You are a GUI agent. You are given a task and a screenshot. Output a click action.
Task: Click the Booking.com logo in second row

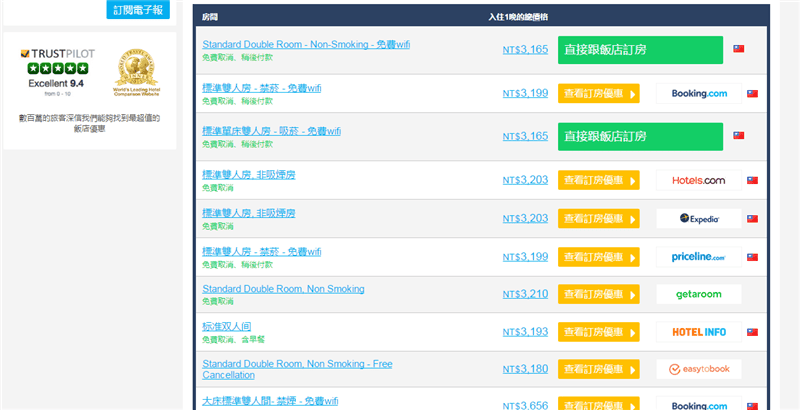click(x=699, y=94)
